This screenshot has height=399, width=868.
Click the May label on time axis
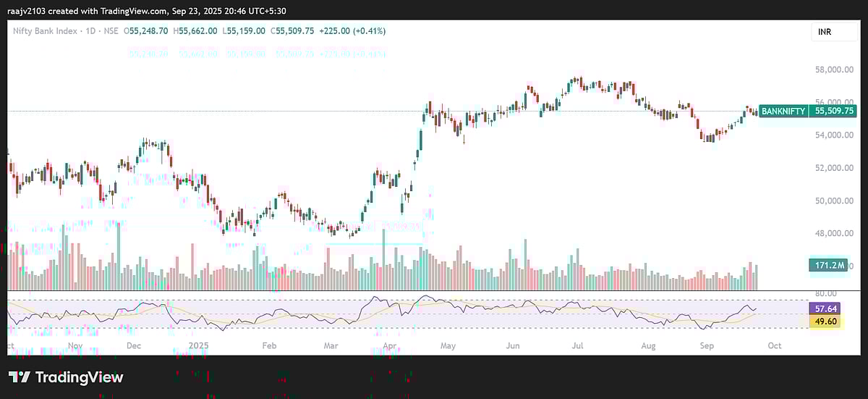(448, 346)
